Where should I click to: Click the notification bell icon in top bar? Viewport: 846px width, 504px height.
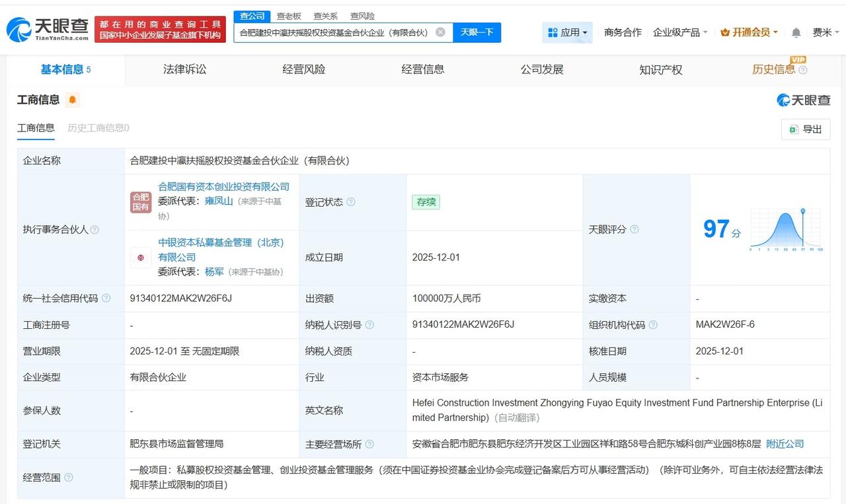coord(796,32)
